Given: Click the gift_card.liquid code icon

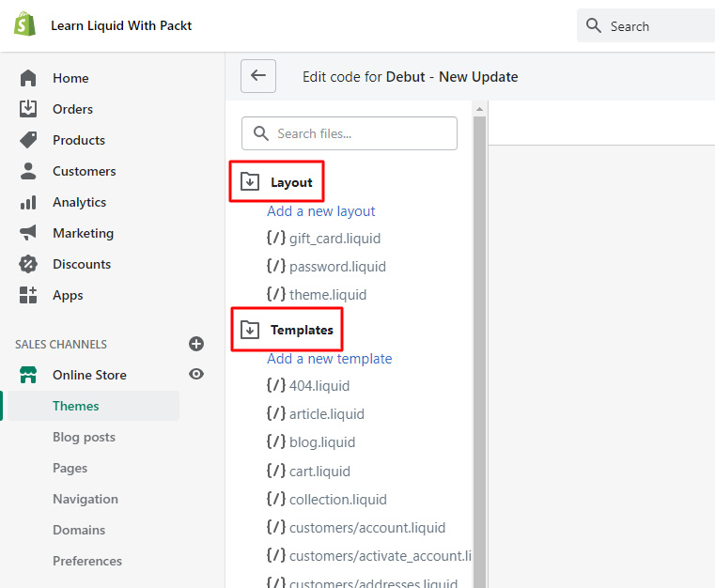Looking at the screenshot, I should pos(276,238).
